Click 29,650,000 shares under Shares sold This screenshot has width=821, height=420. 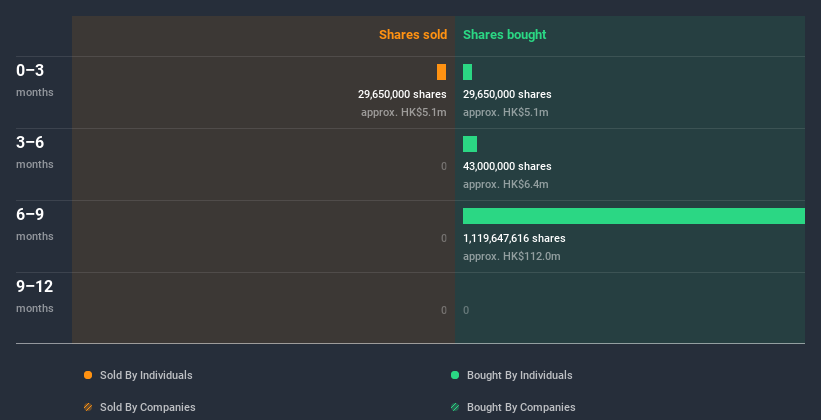pos(402,94)
